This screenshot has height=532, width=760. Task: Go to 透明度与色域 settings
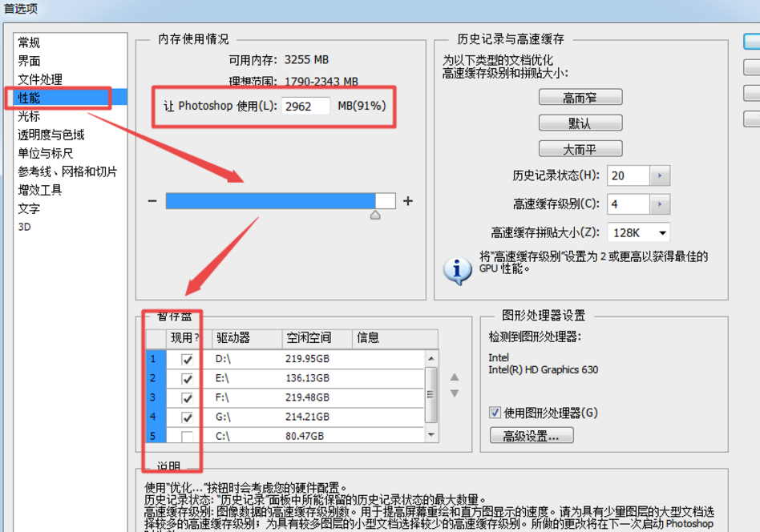[51, 135]
